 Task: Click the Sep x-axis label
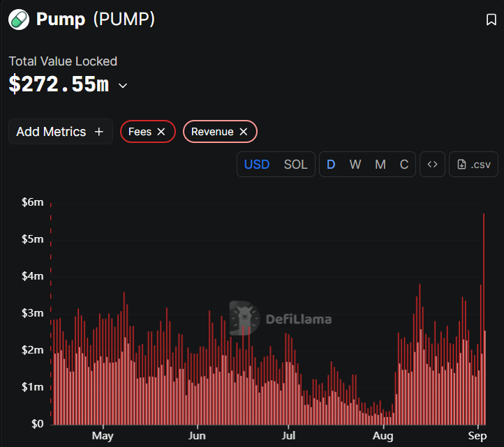[x=477, y=436]
